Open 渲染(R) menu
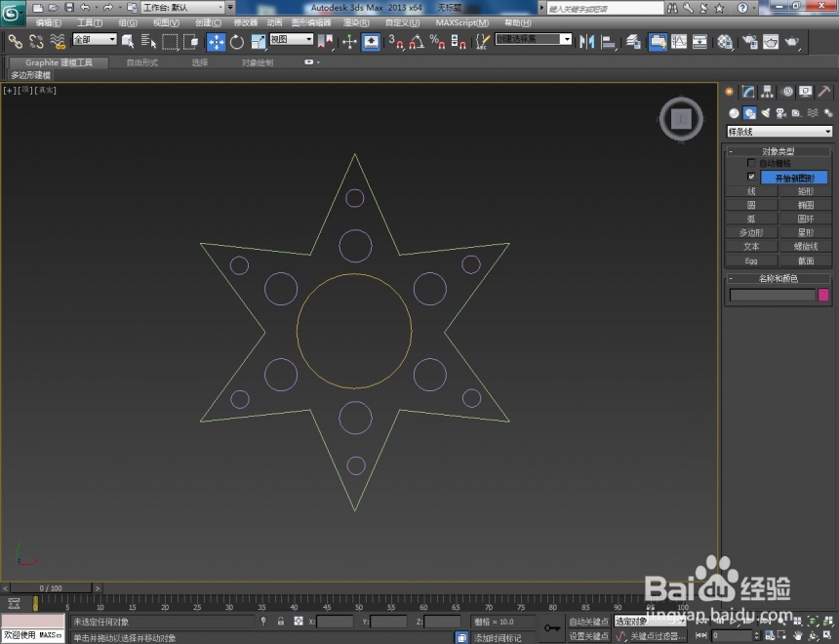Image resolution: width=839 pixels, height=644 pixels. click(x=356, y=22)
